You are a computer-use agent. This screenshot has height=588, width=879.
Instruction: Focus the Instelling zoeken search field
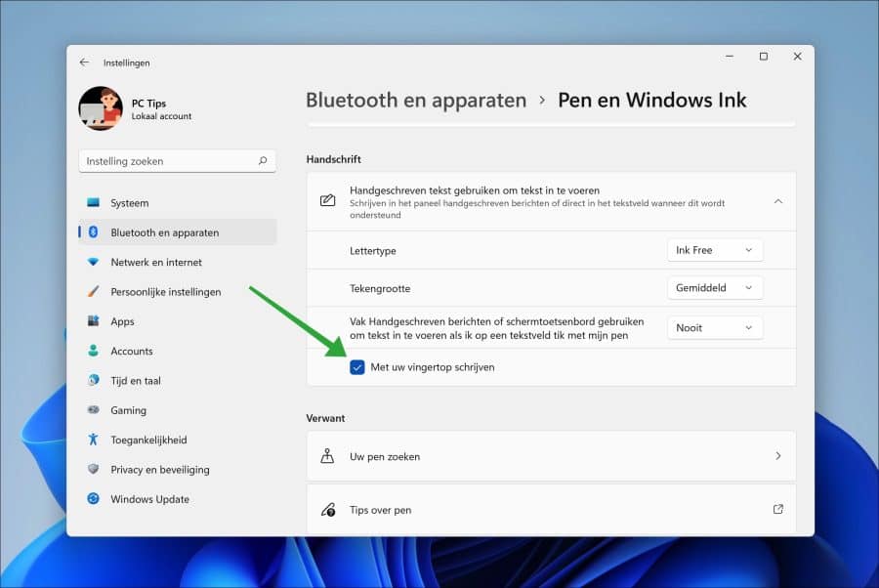(x=177, y=161)
